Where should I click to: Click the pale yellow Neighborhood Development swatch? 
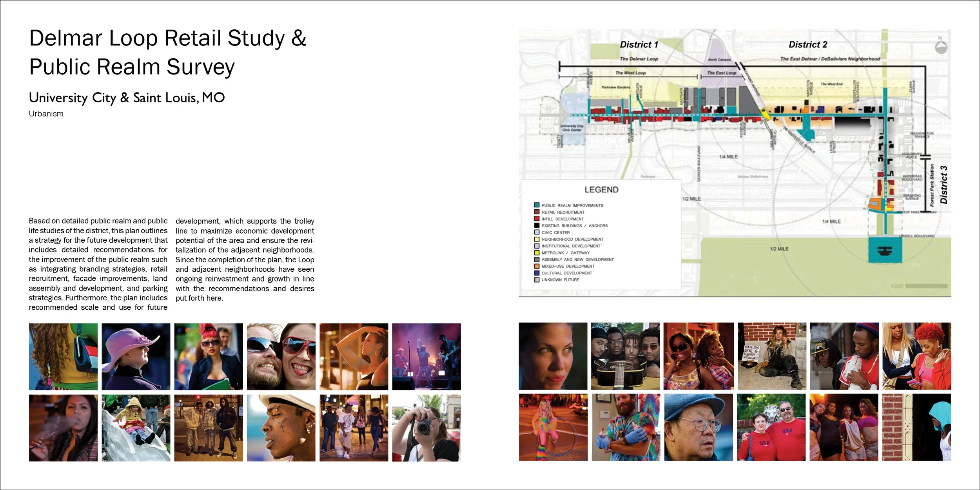[x=537, y=239]
